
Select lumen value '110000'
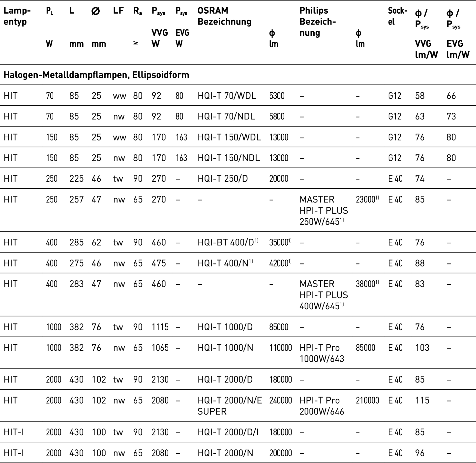(x=281, y=348)
